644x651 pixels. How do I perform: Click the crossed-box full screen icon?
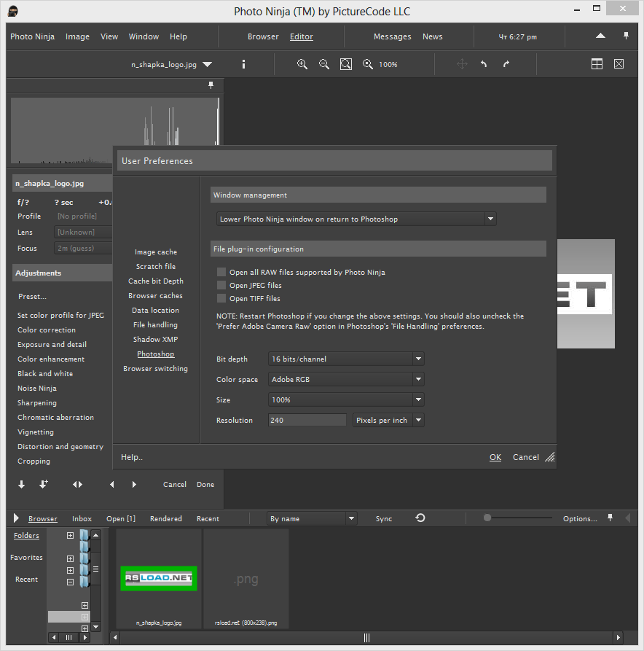(619, 64)
